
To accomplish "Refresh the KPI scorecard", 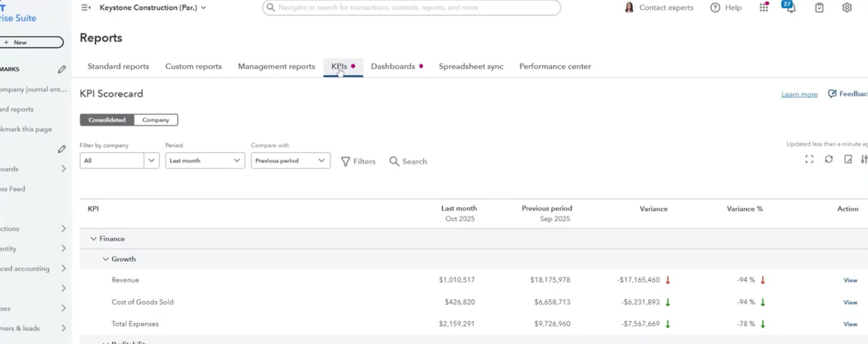I will coord(829,159).
